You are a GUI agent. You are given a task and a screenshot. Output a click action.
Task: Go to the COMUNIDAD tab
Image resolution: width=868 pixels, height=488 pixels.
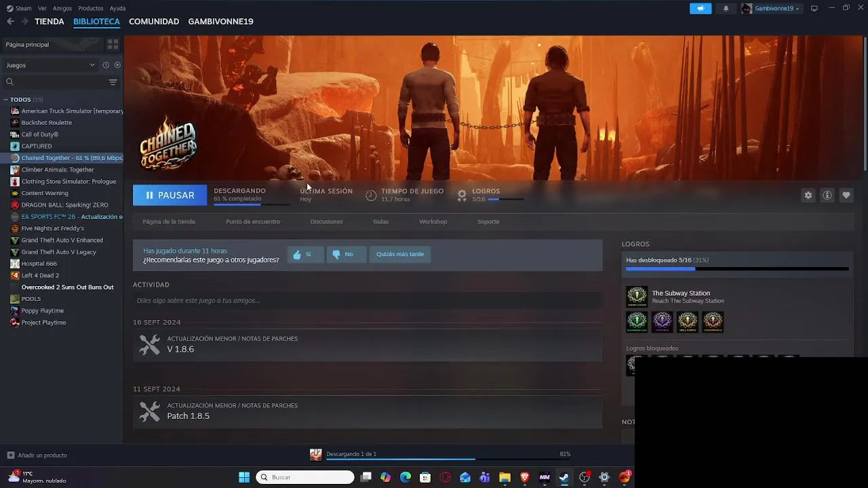(154, 22)
